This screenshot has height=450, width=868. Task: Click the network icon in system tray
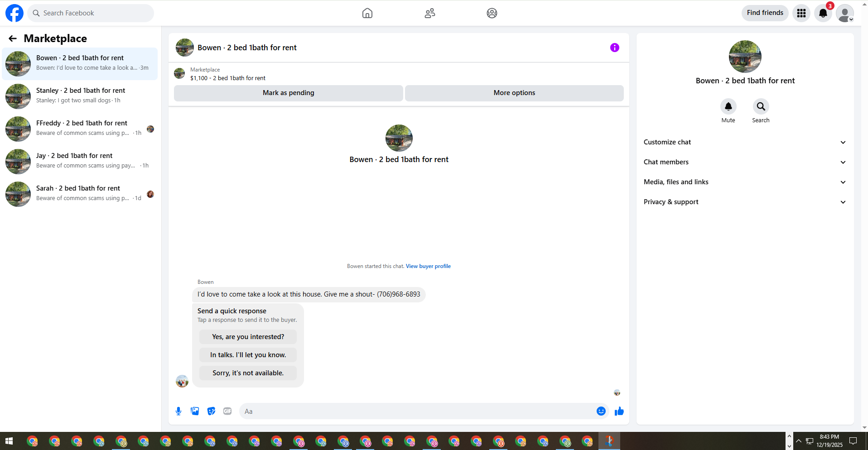pos(810,441)
